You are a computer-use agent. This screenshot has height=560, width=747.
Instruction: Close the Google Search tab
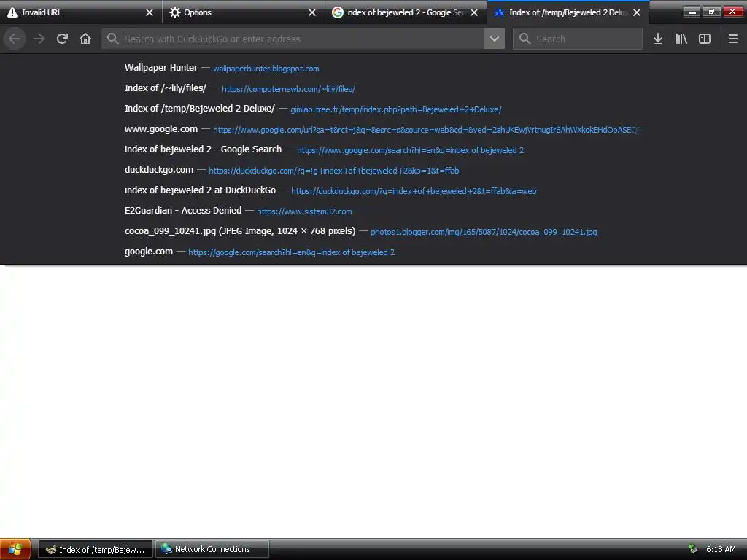pyautogui.click(x=474, y=12)
